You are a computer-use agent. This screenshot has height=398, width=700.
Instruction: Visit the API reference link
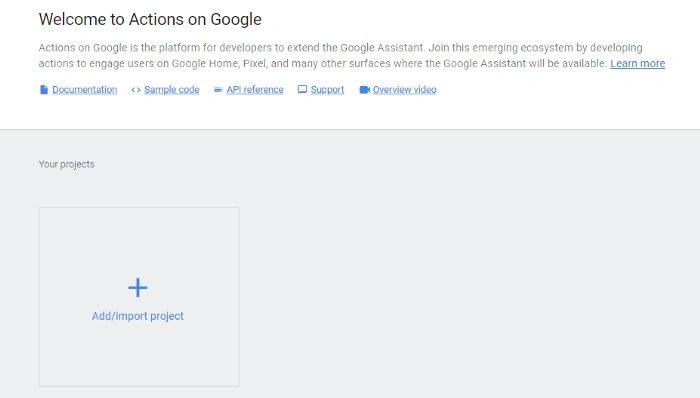[x=255, y=90]
